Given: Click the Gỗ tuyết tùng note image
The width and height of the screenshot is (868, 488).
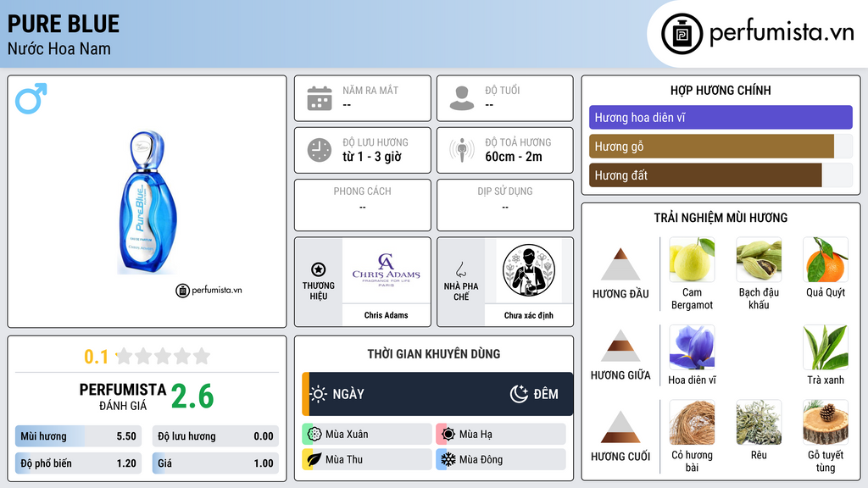Looking at the screenshot, I should point(826,422).
